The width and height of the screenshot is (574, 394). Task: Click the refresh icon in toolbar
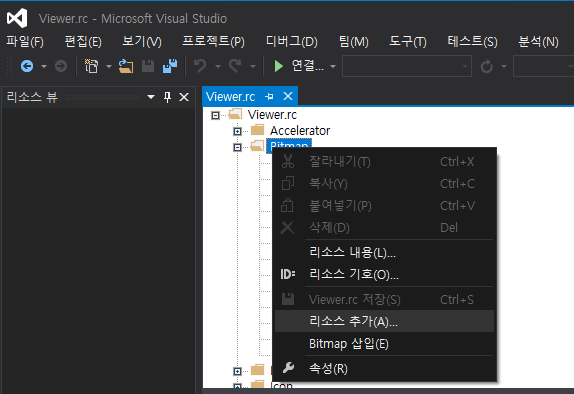(487, 67)
